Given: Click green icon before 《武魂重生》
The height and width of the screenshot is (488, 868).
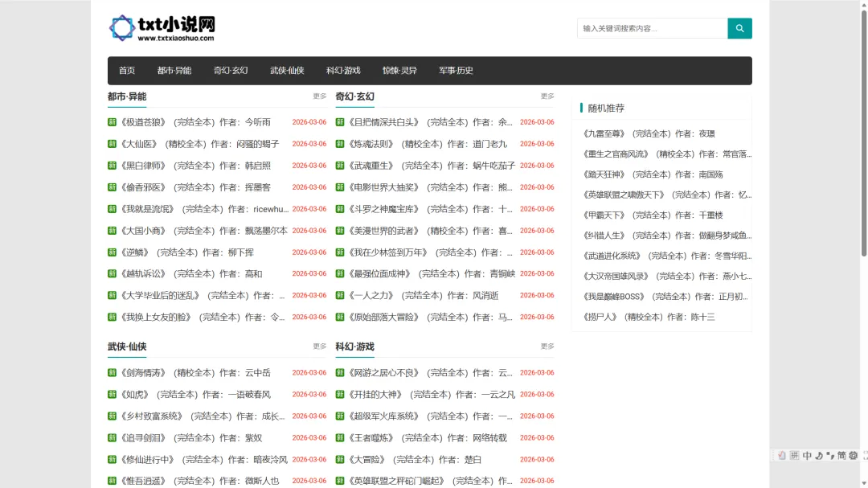Looking at the screenshot, I should (x=340, y=165).
